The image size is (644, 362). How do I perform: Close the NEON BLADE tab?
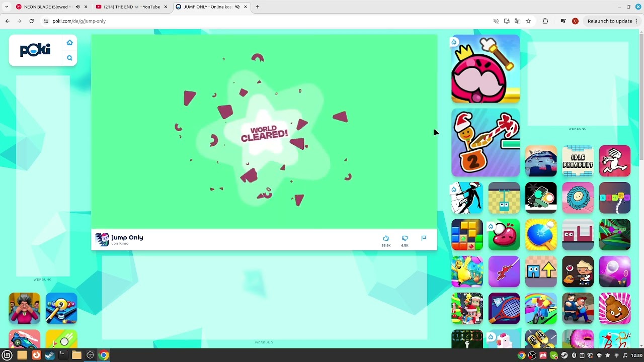tap(86, 7)
